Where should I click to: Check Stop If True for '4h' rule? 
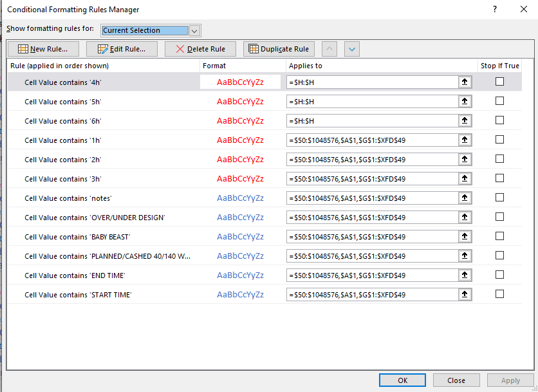click(x=499, y=81)
